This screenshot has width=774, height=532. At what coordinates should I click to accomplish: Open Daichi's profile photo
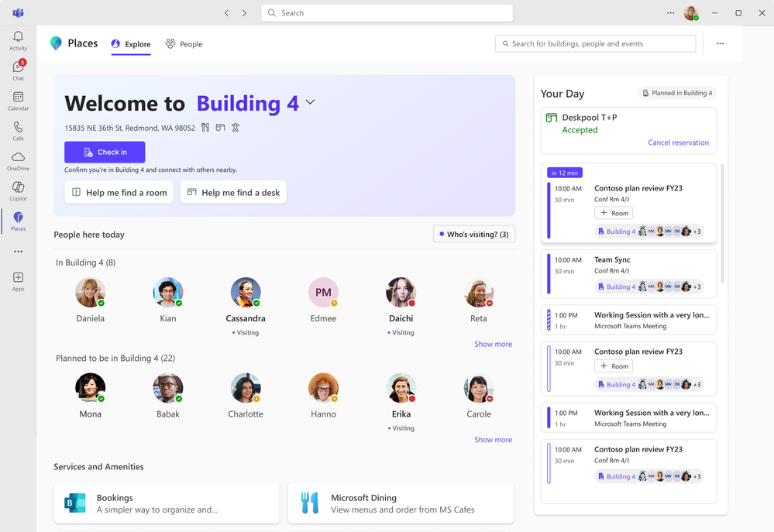pos(401,292)
